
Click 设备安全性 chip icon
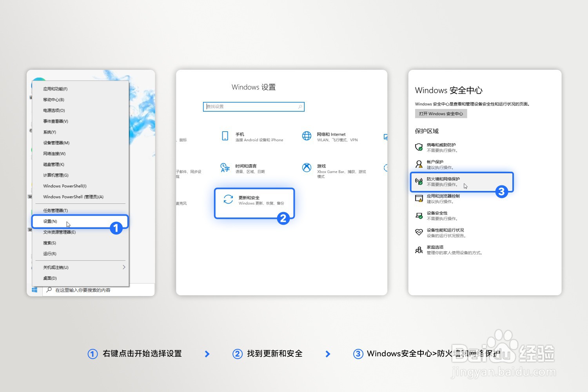[x=419, y=216]
